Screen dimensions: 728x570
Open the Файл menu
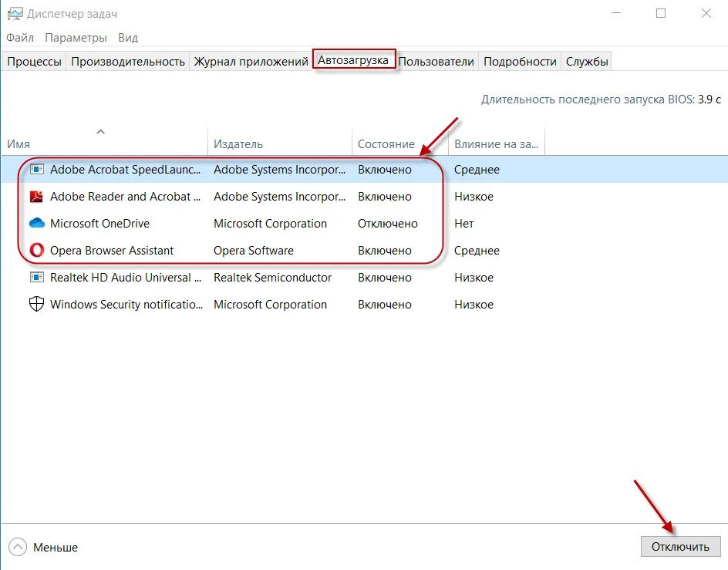(x=20, y=38)
